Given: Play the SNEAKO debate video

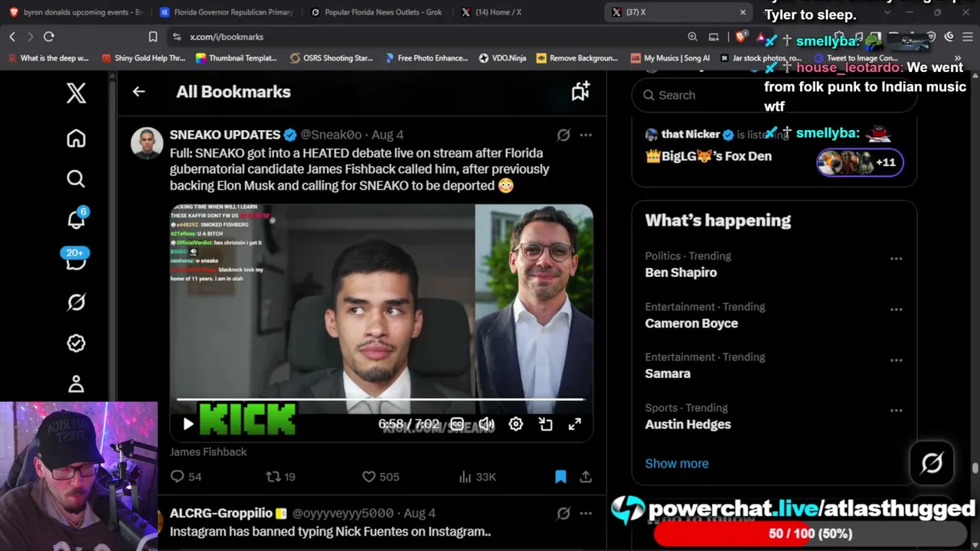Looking at the screenshot, I should coord(188,424).
